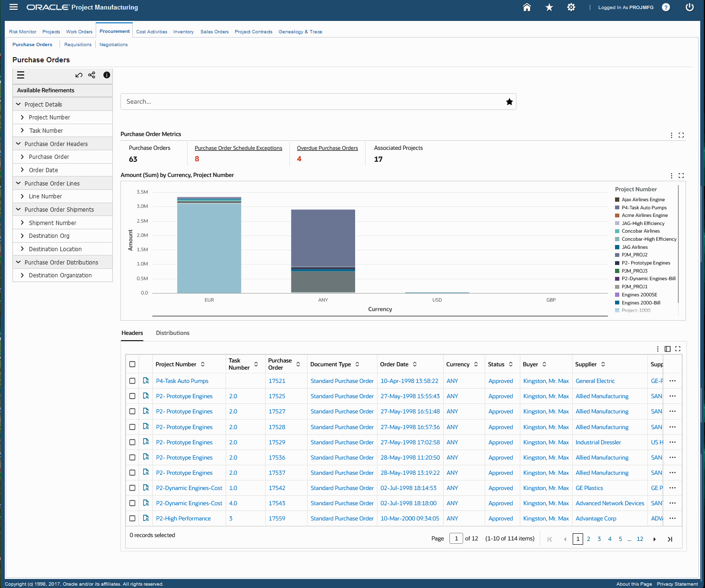
Task: Check the row for order 17529
Action: click(132, 442)
